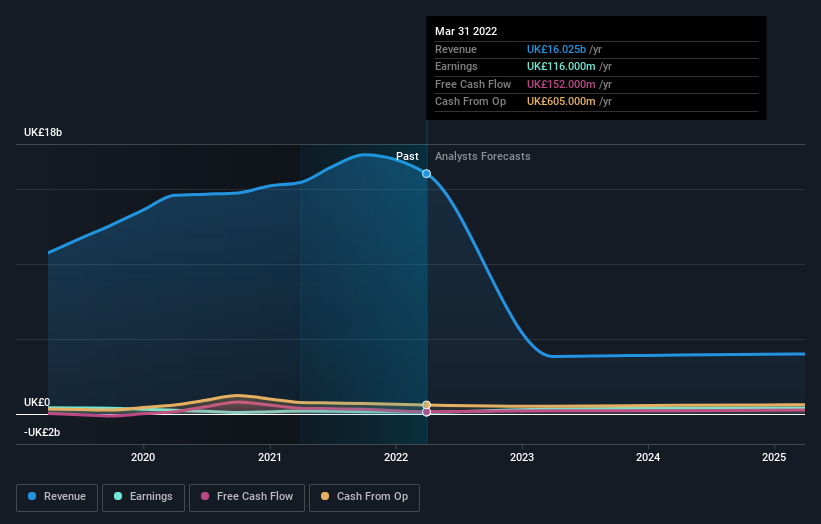The image size is (821, 524).
Task: Toggle the Cash From Op legend button
Action: click(364, 497)
